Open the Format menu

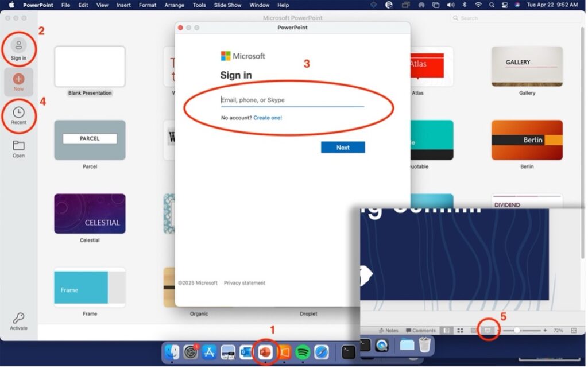[148, 5]
